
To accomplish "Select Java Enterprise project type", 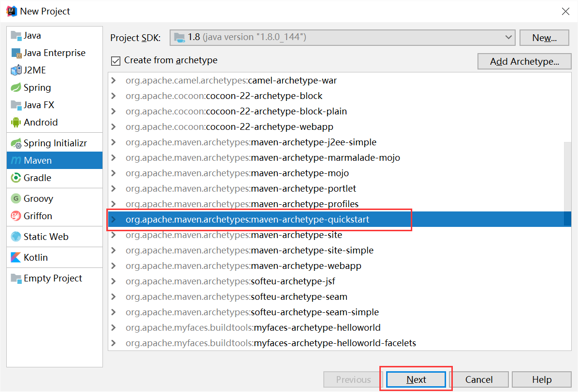I will (x=55, y=53).
